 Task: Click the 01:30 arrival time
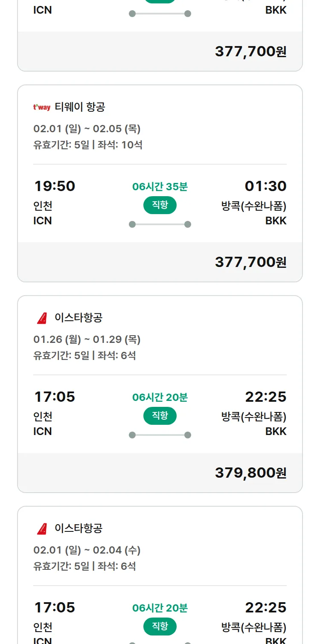pos(265,186)
